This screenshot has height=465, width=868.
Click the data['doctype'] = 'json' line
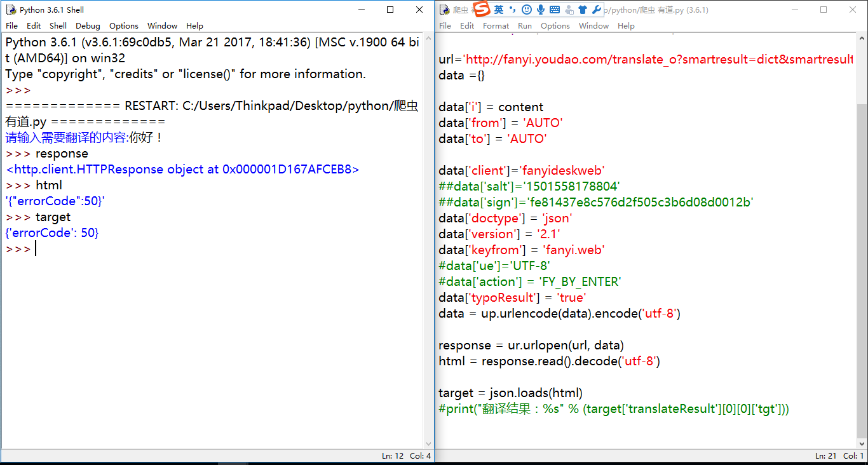coord(505,218)
